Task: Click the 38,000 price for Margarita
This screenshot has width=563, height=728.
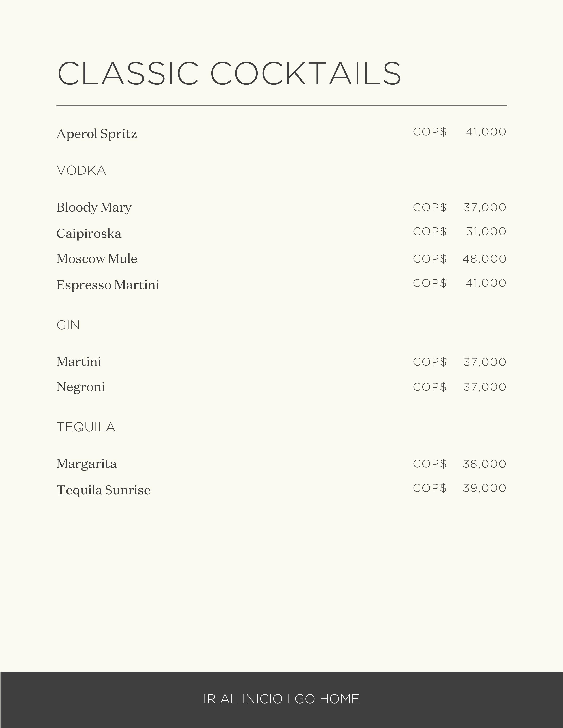Action: tap(484, 464)
